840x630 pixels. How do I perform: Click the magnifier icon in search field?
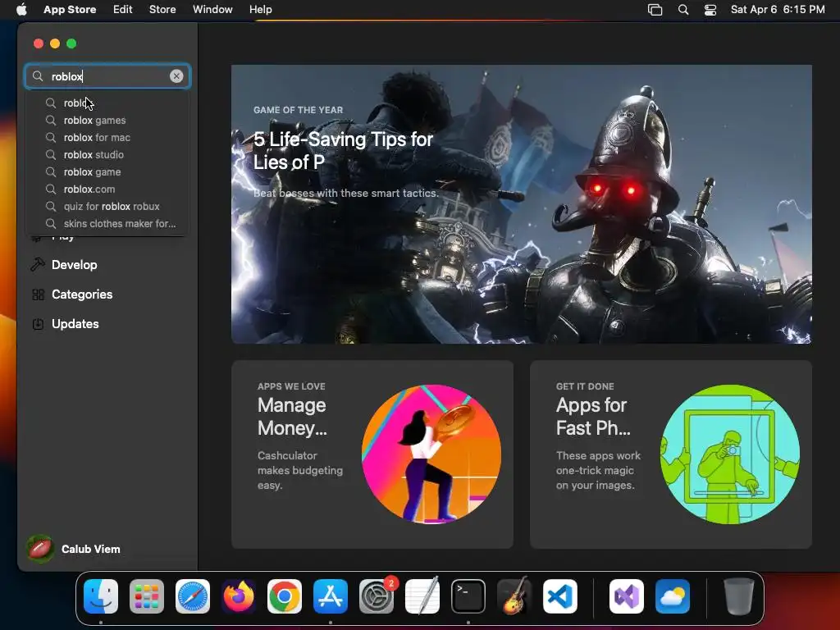(x=38, y=76)
